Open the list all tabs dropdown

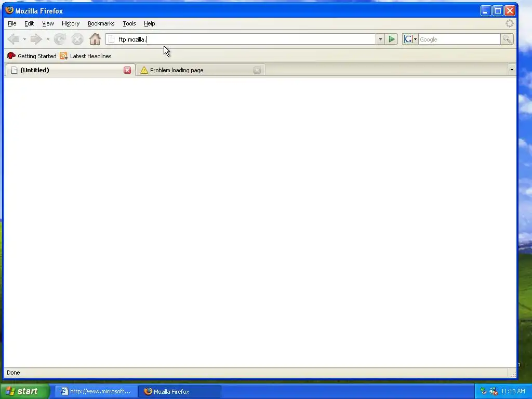(512, 70)
